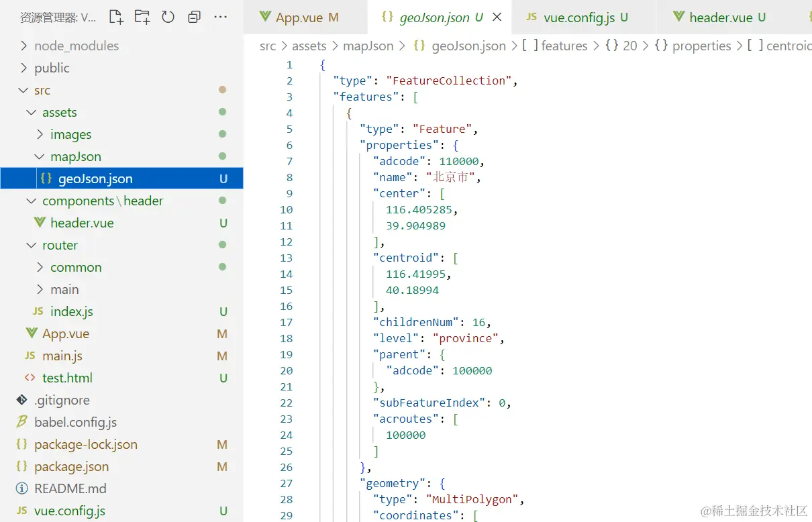
Task: Open the vue.config.js tab
Action: [580, 17]
